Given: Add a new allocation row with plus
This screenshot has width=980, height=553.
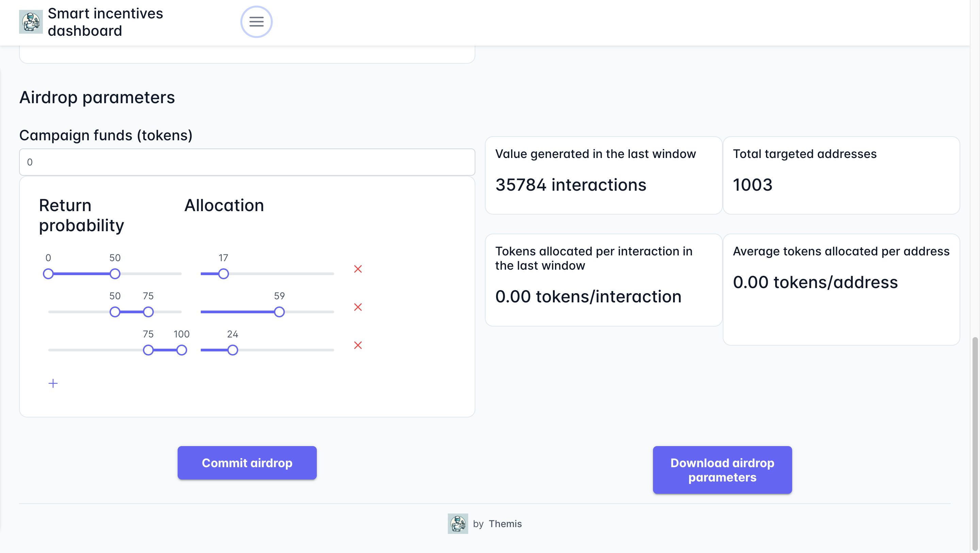Looking at the screenshot, I should (x=53, y=383).
